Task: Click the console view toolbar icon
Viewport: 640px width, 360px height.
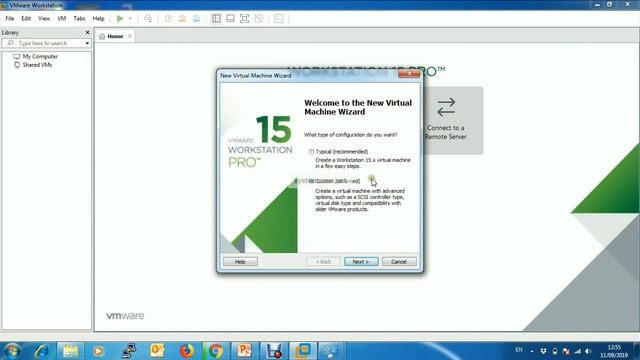Action: [278, 18]
